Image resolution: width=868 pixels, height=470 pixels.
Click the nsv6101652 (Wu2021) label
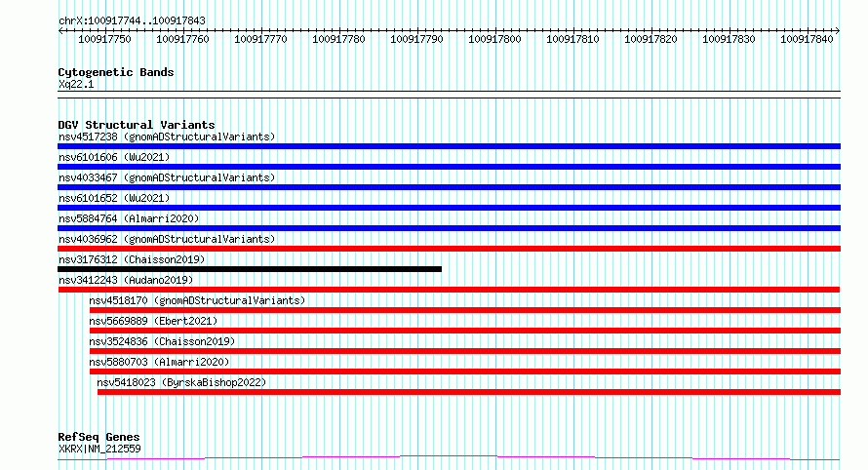point(114,198)
